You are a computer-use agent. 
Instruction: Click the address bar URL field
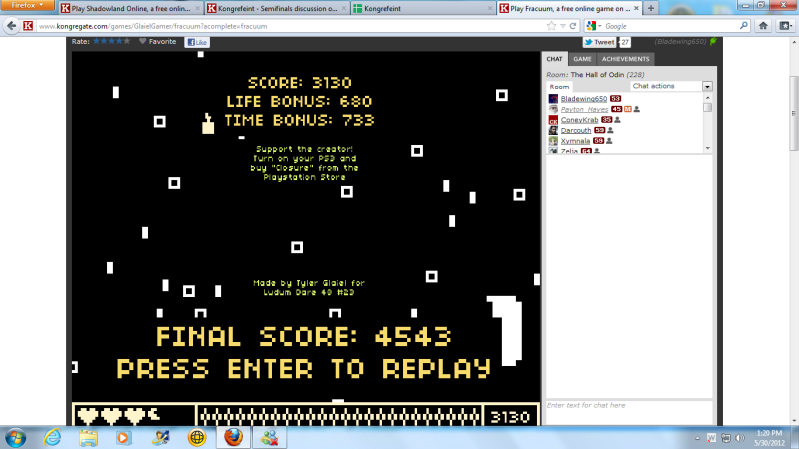point(290,26)
